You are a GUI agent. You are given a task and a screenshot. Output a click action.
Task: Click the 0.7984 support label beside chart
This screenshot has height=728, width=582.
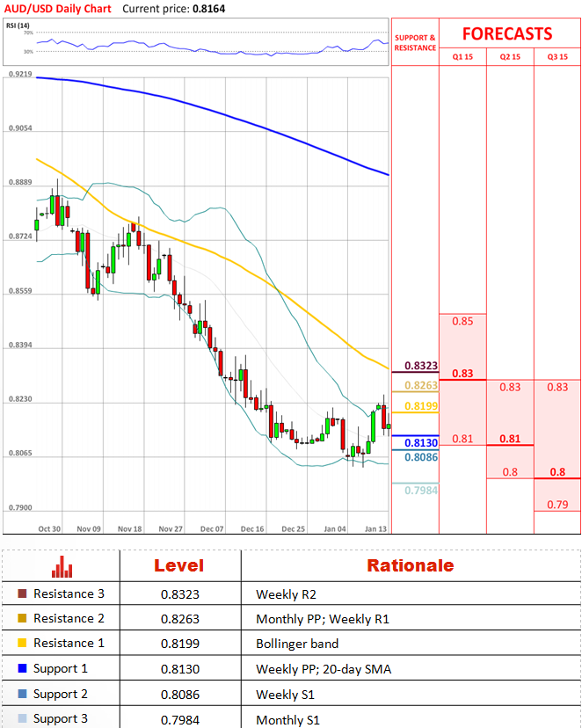[421, 491]
